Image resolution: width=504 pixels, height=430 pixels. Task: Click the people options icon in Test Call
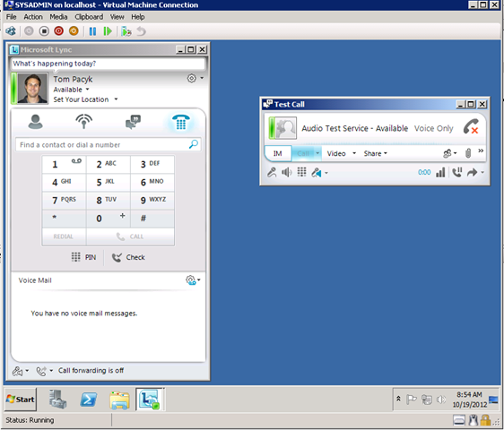448,153
